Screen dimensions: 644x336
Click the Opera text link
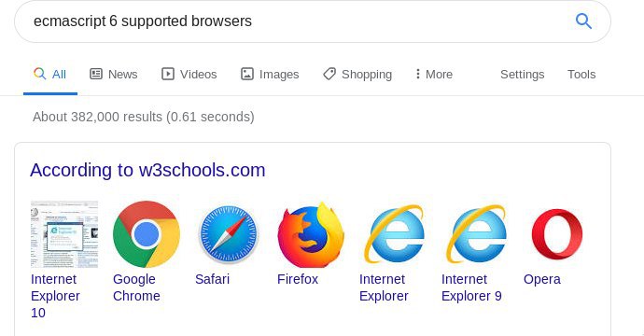(x=541, y=279)
